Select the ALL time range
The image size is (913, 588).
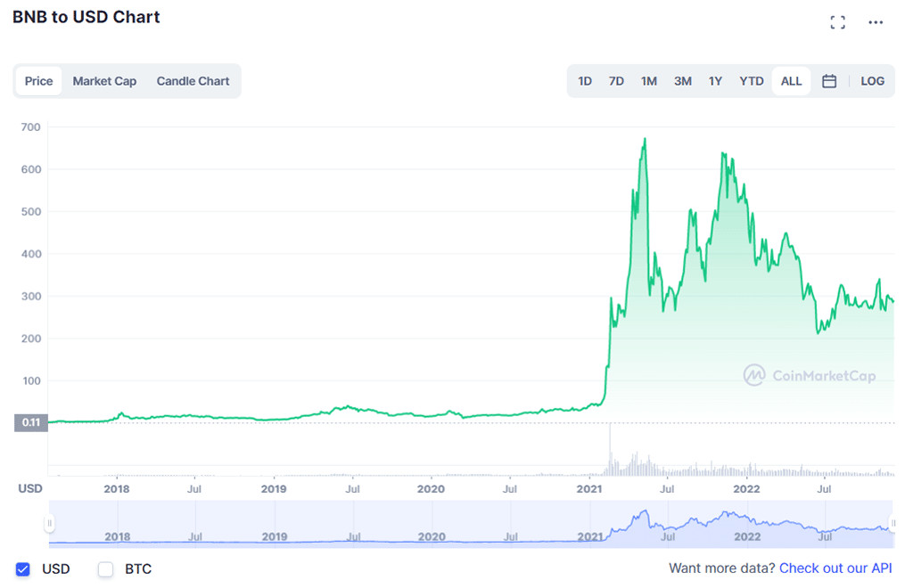(x=791, y=81)
